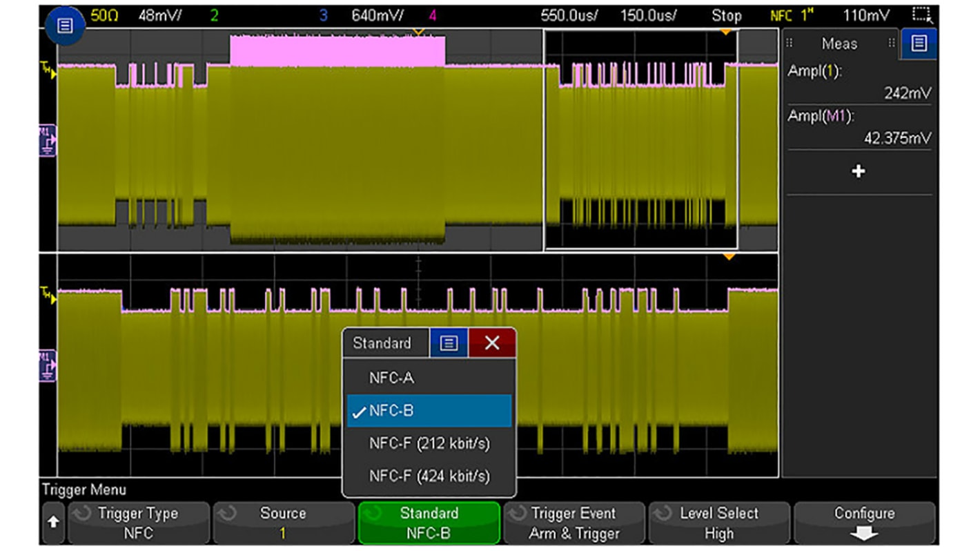Pick the NFC-F (424 kbit/s) option
Viewport: 980px width, 551px height.
click(429, 476)
